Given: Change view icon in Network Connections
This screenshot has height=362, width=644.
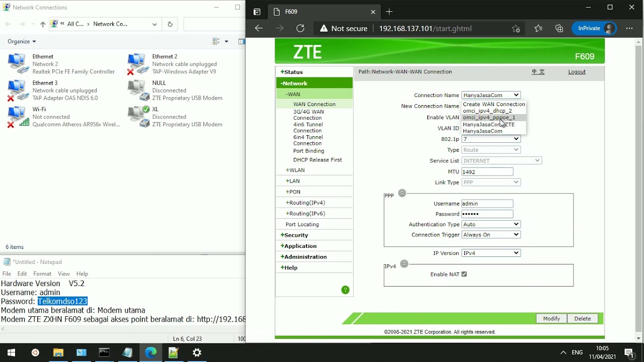Looking at the screenshot, I should (x=216, y=41).
